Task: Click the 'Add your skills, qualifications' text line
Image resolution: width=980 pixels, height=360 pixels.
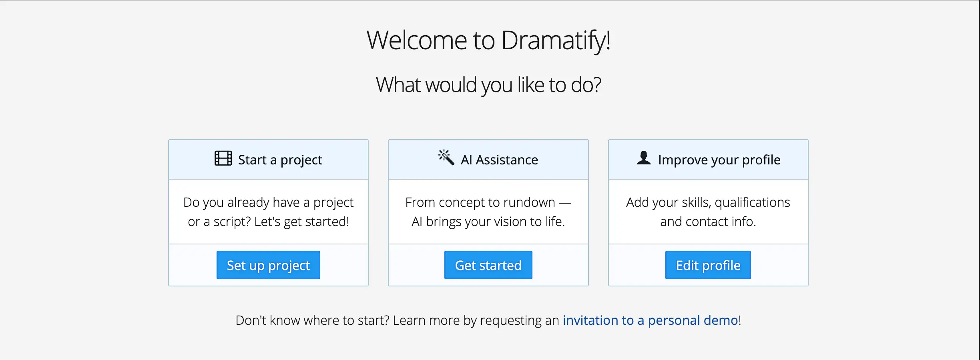Action: pyautogui.click(x=708, y=202)
